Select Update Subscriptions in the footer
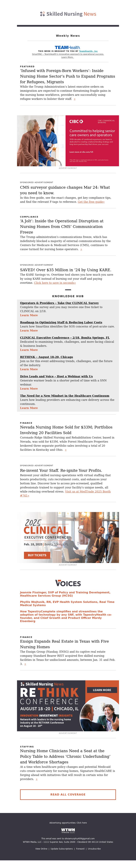The height and width of the screenshot is (868, 136). (x=61, y=848)
